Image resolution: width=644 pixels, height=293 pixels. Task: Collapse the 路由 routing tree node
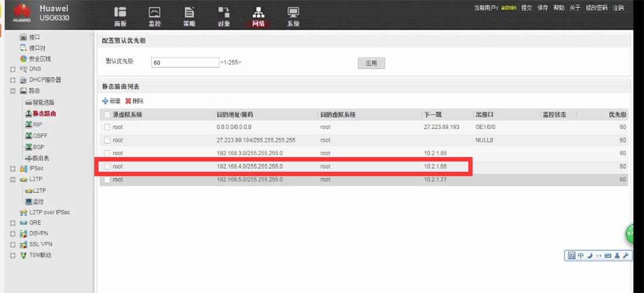[x=13, y=91]
